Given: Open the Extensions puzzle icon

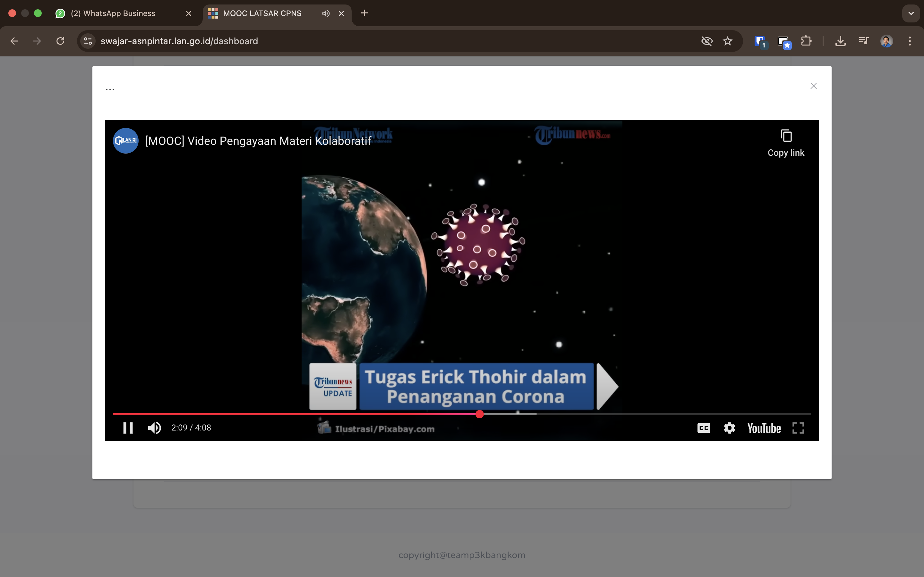Looking at the screenshot, I should click(806, 41).
